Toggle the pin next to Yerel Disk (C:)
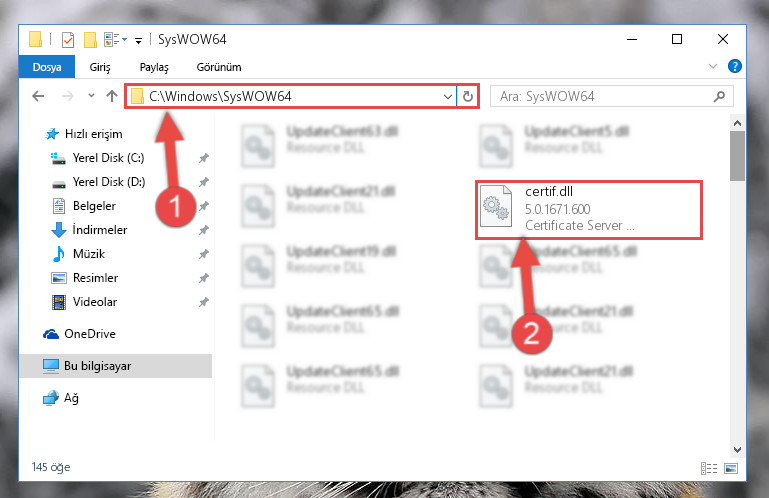The height and width of the screenshot is (498, 769). [x=204, y=158]
